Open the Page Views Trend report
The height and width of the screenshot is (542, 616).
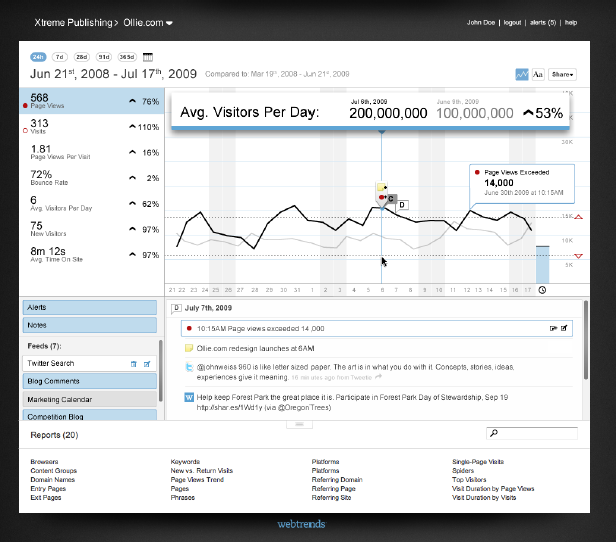(x=197, y=480)
